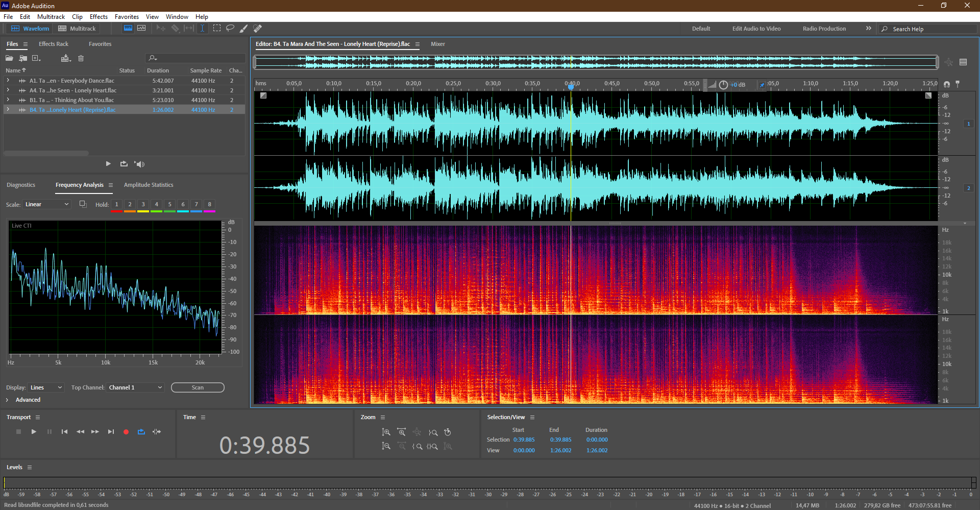
Task: Click the Open File folder icon
Action: pyautogui.click(x=9, y=58)
